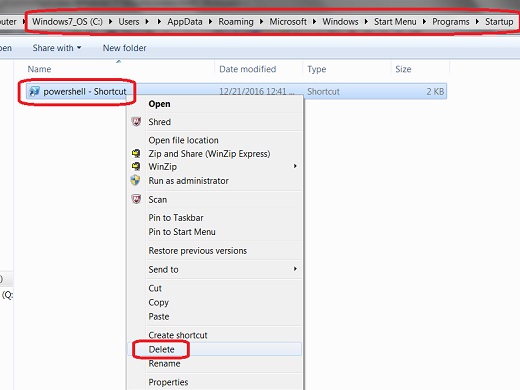Sort by the Name column header

pos(39,69)
